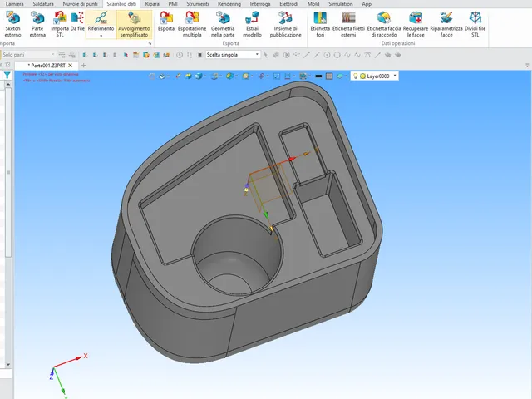This screenshot has height=399, width=532.
Task: Switch to the Saldatura tab
Action: (x=43, y=4)
